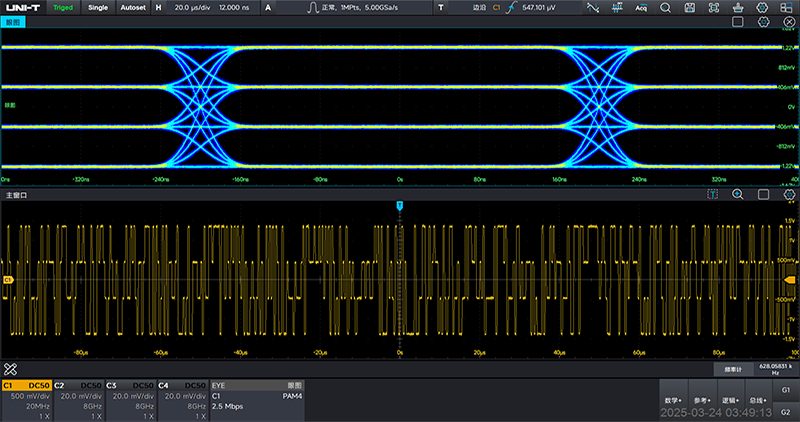Open the measurement parameters icon in toolbar
The image size is (800, 422).
pyautogui.click(x=617, y=8)
